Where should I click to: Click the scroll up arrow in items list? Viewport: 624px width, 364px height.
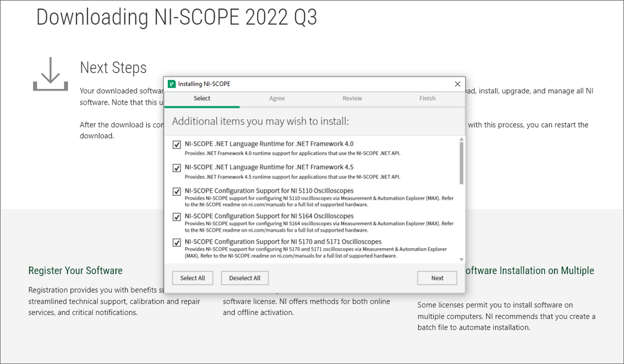tap(461, 139)
